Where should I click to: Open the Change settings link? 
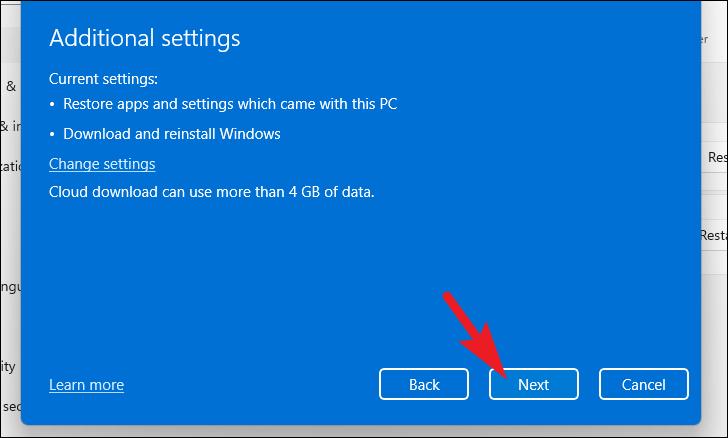coord(102,164)
